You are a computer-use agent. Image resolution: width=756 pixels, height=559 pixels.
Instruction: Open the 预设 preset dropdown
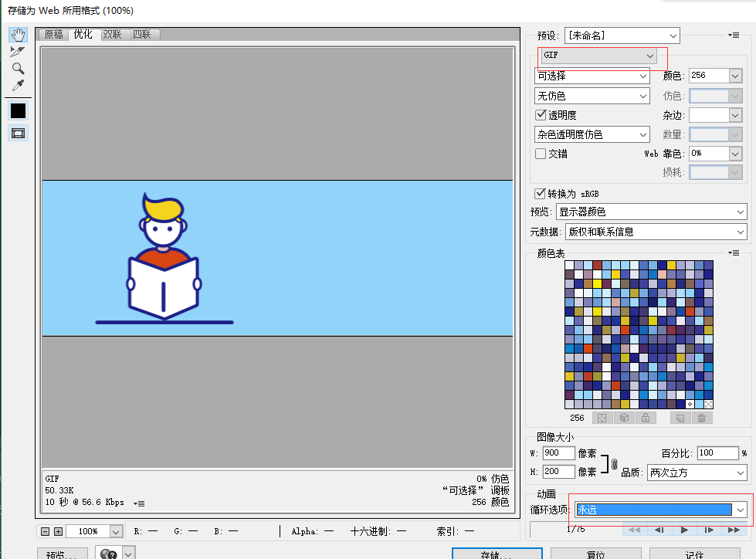click(x=622, y=36)
